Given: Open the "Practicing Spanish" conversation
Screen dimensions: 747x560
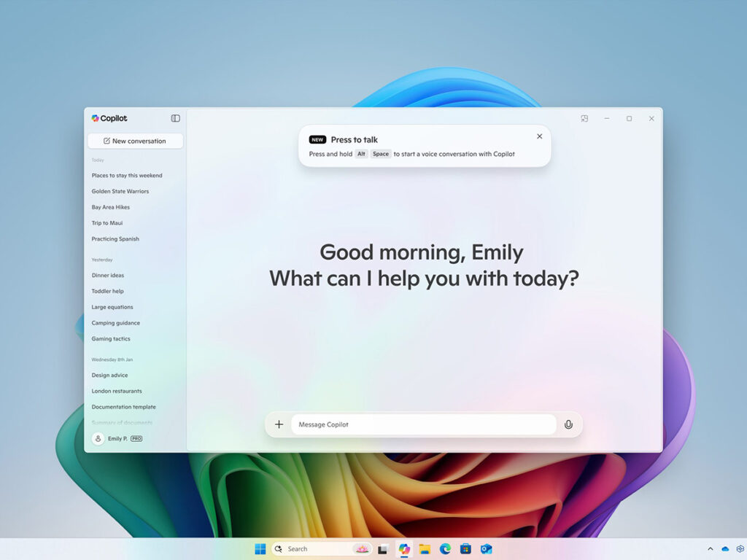Looking at the screenshot, I should [115, 238].
